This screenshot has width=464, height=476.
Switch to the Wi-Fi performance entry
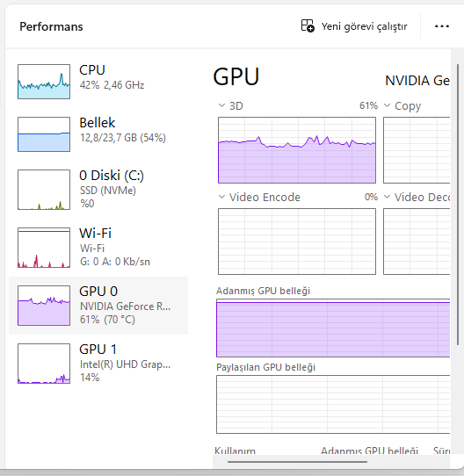[98, 248]
